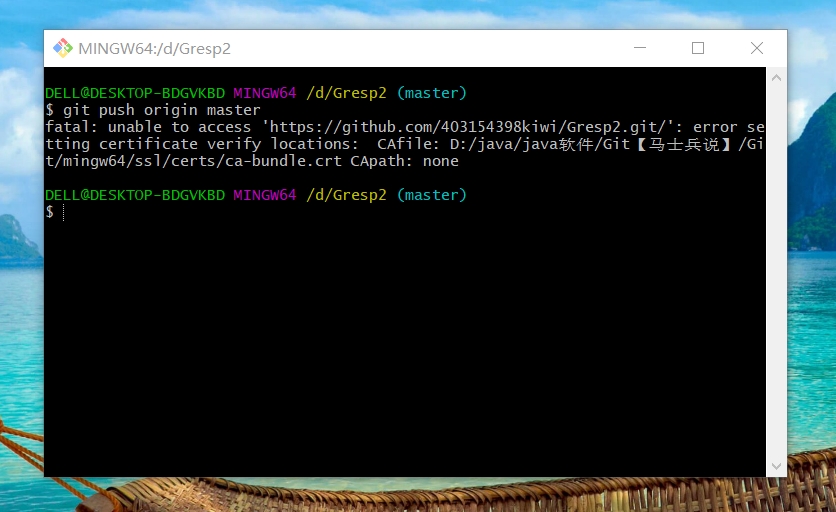Click the scrollbar up arrow
This screenshot has height=512, width=836.
click(776, 78)
